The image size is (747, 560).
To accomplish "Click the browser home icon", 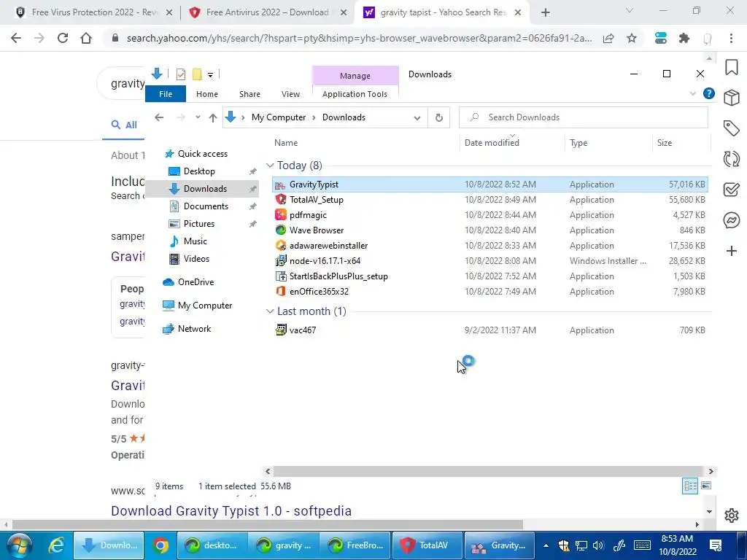I will coord(86,38).
